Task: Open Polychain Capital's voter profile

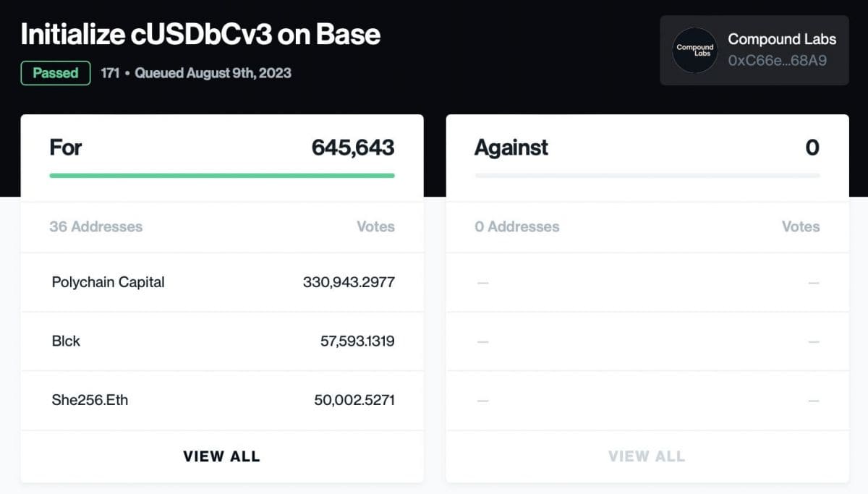Action: pyautogui.click(x=108, y=282)
